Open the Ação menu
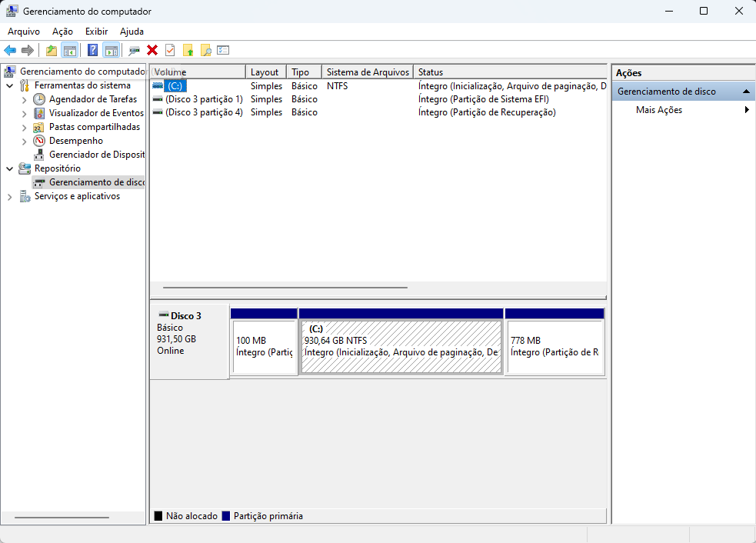Screen dimensions: 756x543 (x=62, y=32)
